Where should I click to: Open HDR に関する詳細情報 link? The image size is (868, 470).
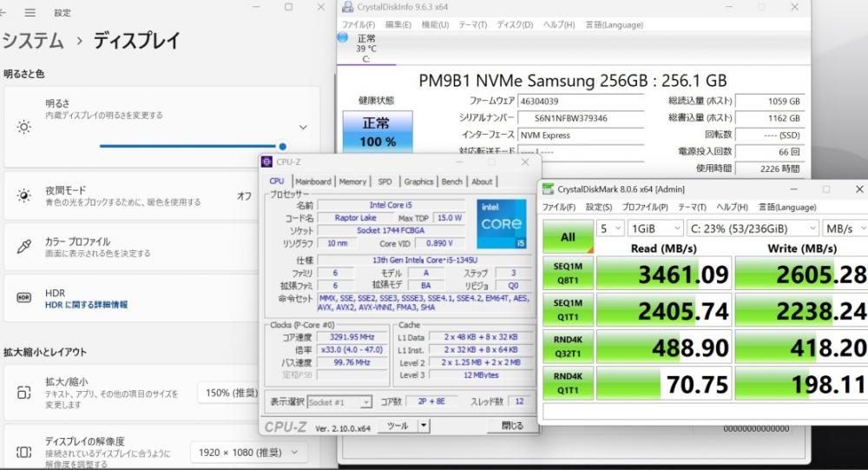click(x=86, y=305)
